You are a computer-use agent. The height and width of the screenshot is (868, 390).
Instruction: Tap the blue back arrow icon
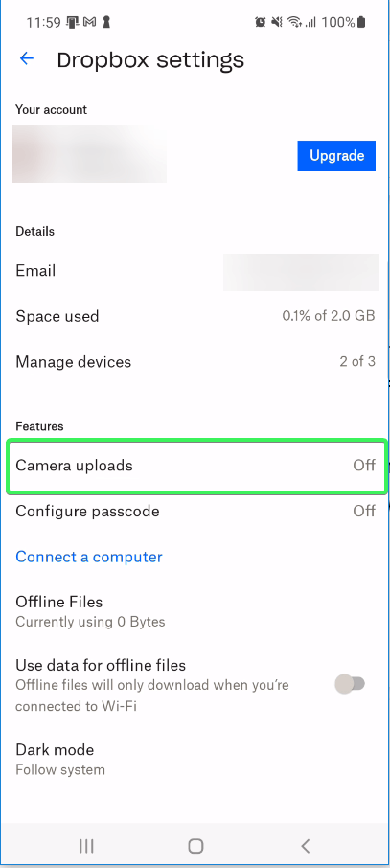(27, 58)
